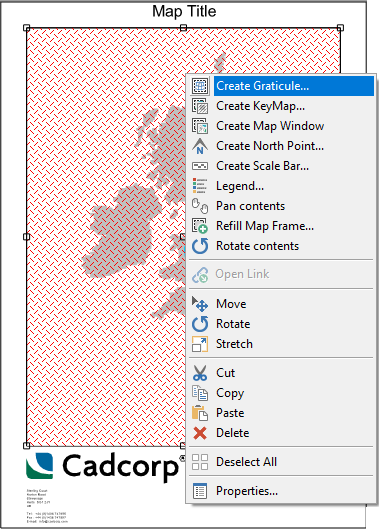The image size is (379, 529).
Task: Choose Rotate below Move entry
Action: pos(281,324)
